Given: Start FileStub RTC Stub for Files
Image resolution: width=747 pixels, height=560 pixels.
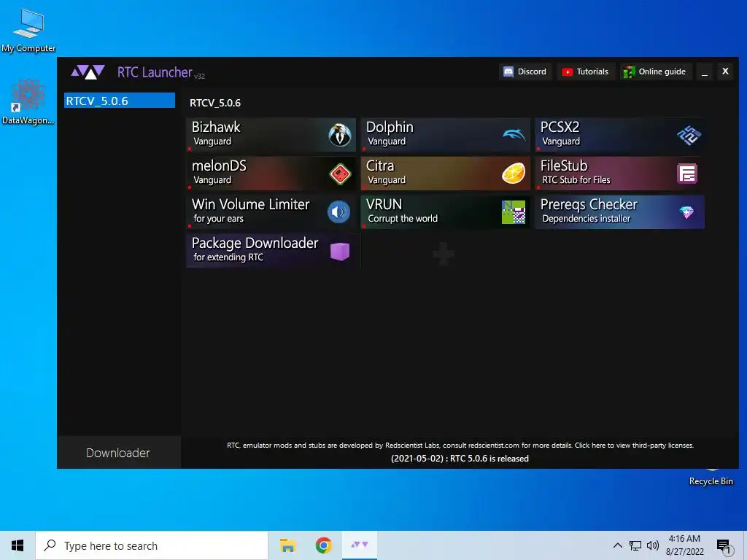Looking at the screenshot, I should tap(620, 174).
